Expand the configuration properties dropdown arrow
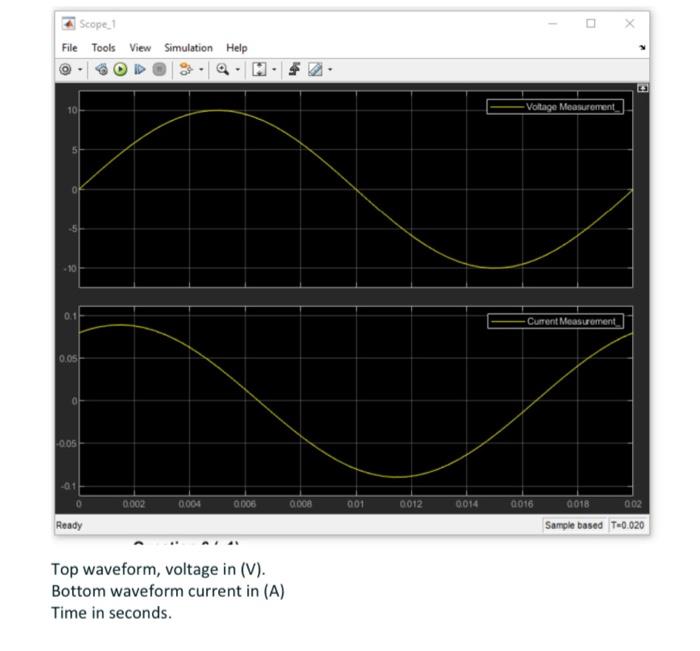The image size is (700, 651). pyautogui.click(x=80, y=70)
